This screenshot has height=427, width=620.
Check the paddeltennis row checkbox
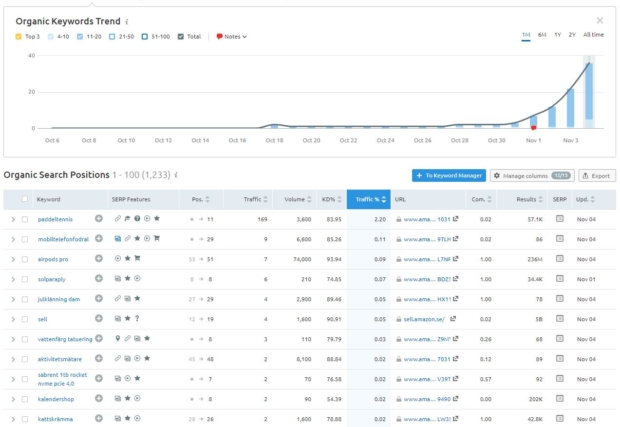(25, 219)
